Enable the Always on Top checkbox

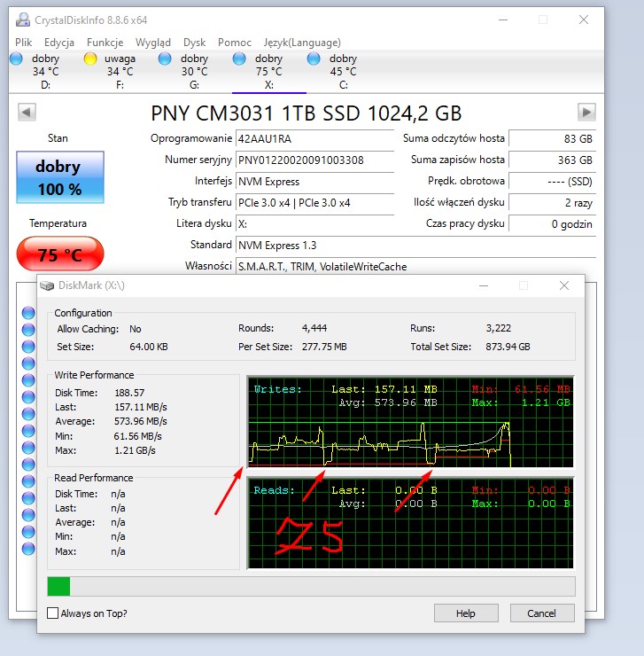click(x=52, y=613)
